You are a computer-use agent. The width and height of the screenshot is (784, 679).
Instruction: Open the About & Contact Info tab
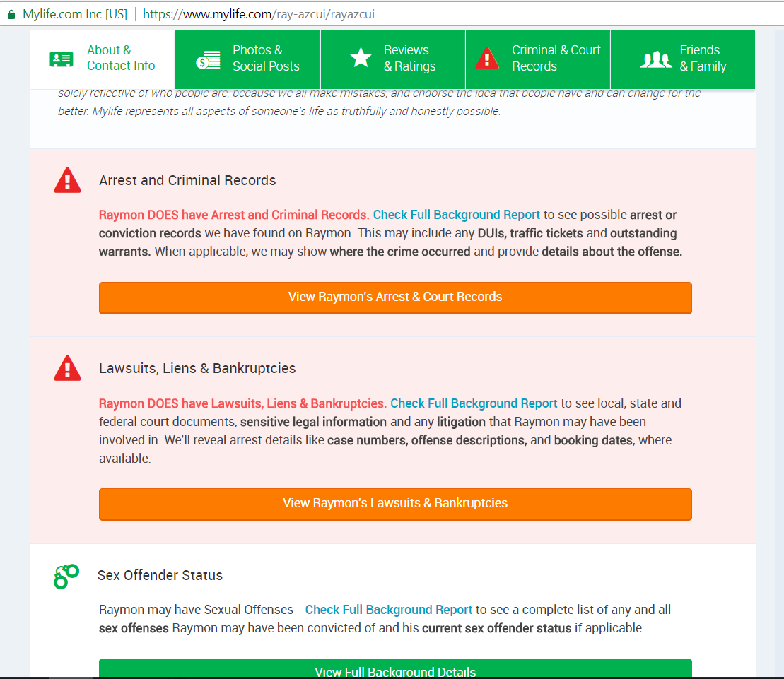pyautogui.click(x=103, y=59)
